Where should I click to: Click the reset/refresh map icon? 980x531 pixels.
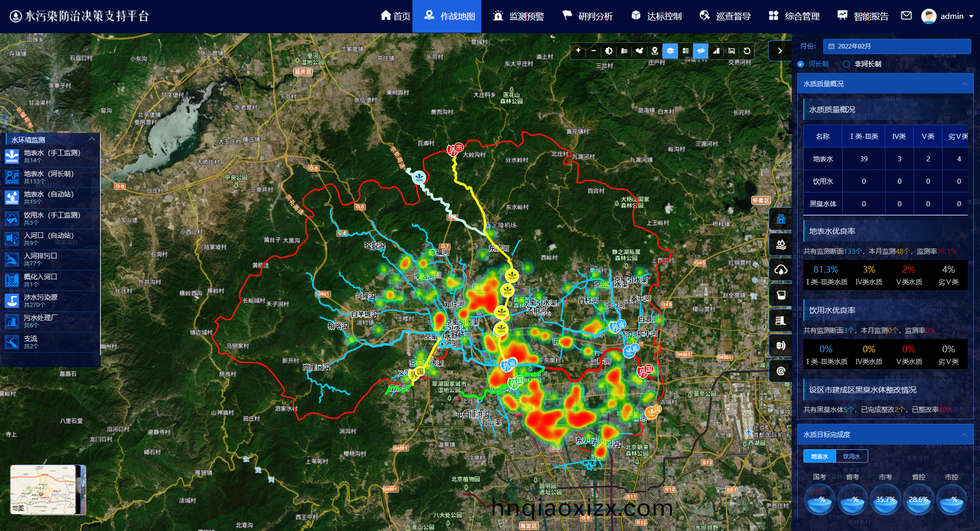click(x=747, y=51)
